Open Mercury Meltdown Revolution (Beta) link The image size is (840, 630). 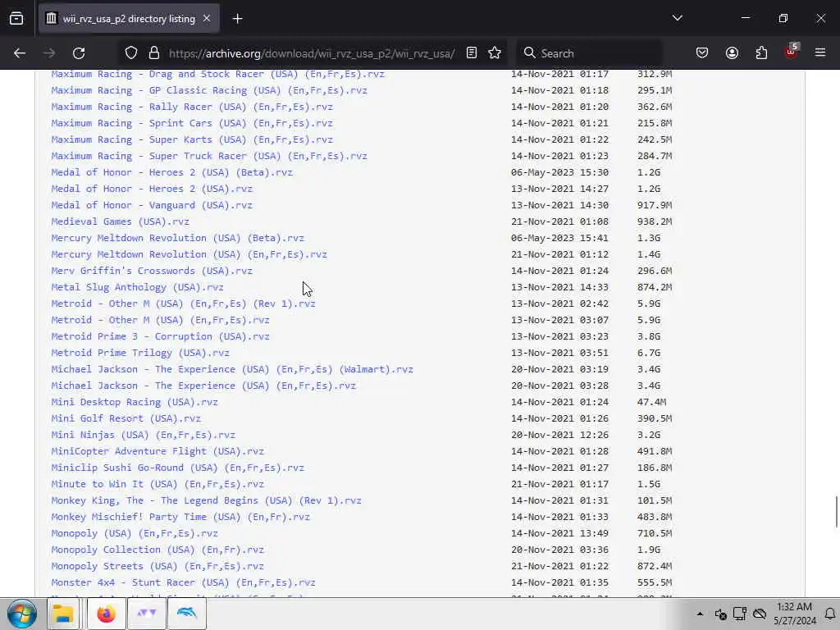[x=177, y=238]
